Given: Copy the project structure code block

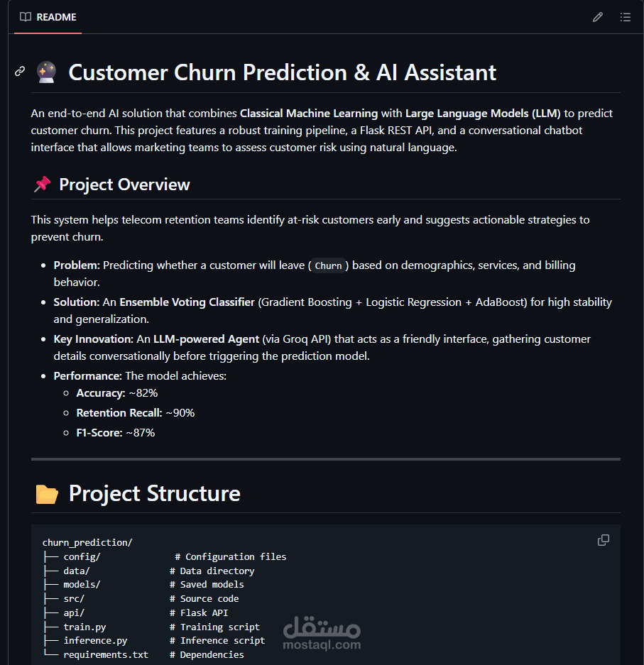Looking at the screenshot, I should [x=604, y=540].
